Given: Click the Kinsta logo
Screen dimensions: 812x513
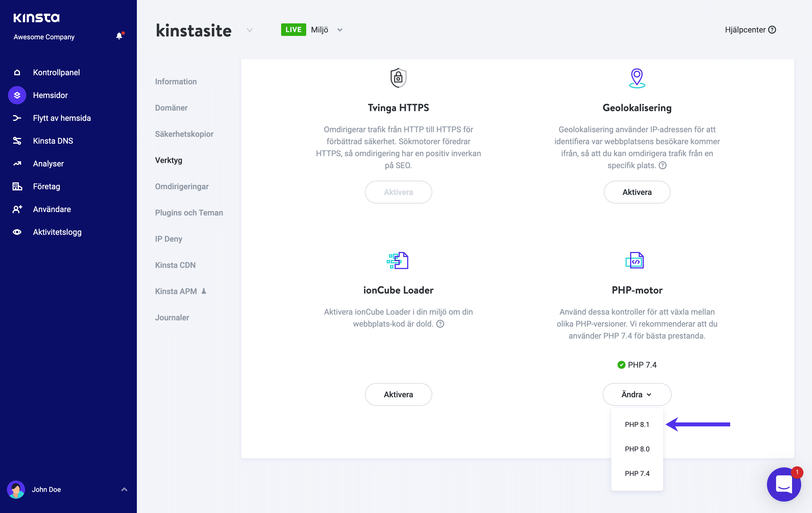Looking at the screenshot, I should [36, 17].
